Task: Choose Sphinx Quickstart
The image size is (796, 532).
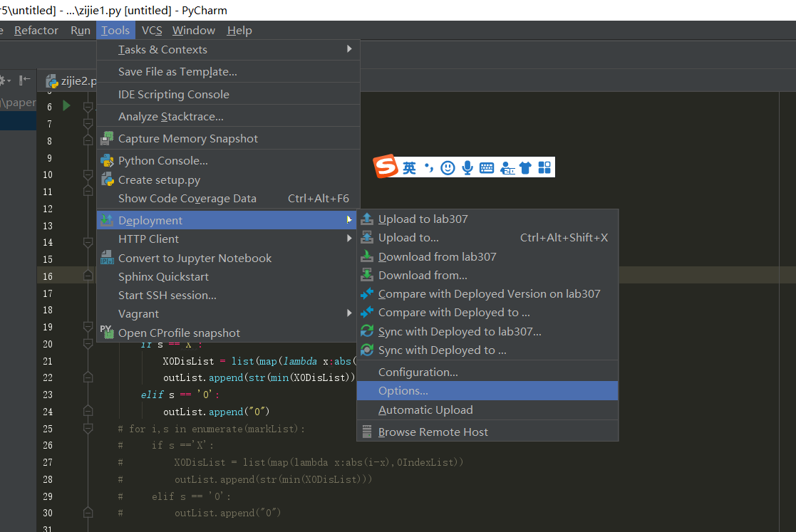Action: coord(228,276)
